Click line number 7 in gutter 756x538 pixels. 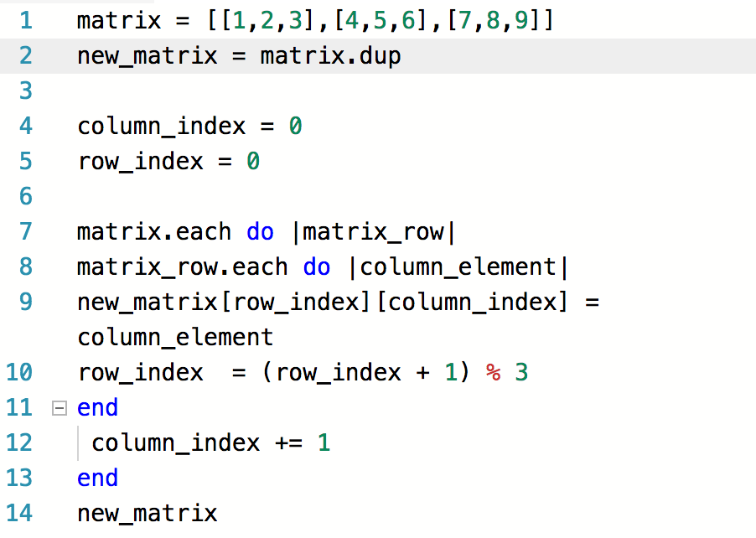[26, 232]
